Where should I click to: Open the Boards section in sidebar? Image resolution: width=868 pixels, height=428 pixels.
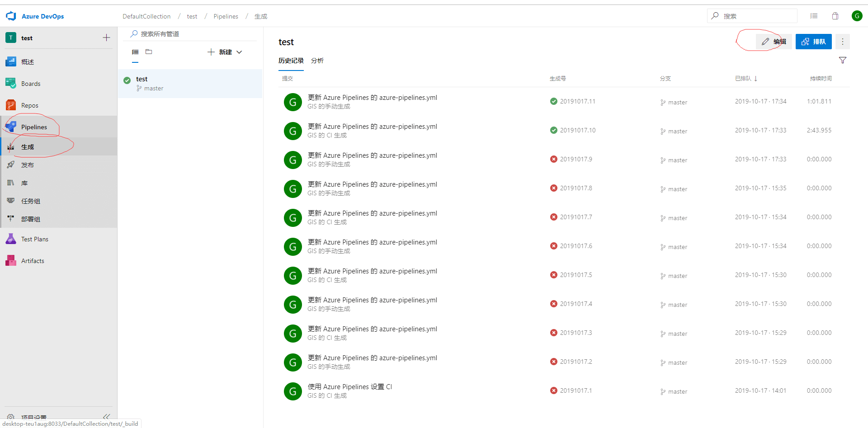pyautogui.click(x=31, y=84)
